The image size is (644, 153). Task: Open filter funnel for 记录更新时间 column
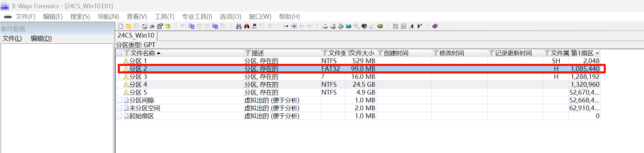[491, 53]
